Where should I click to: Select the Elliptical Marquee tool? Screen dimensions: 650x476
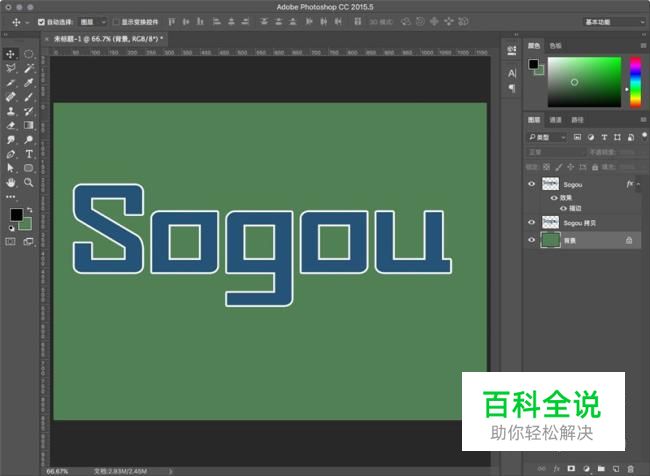coord(29,54)
